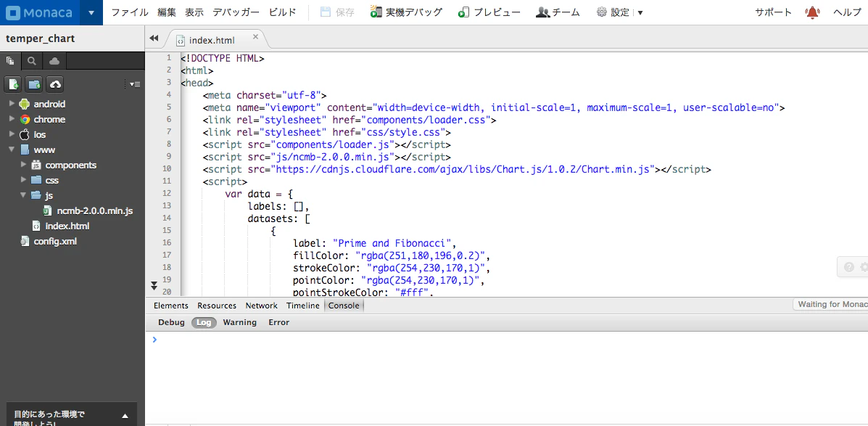Viewport: 868px width, 426px height.
Task: Open the チーム team menu
Action: [x=558, y=12]
